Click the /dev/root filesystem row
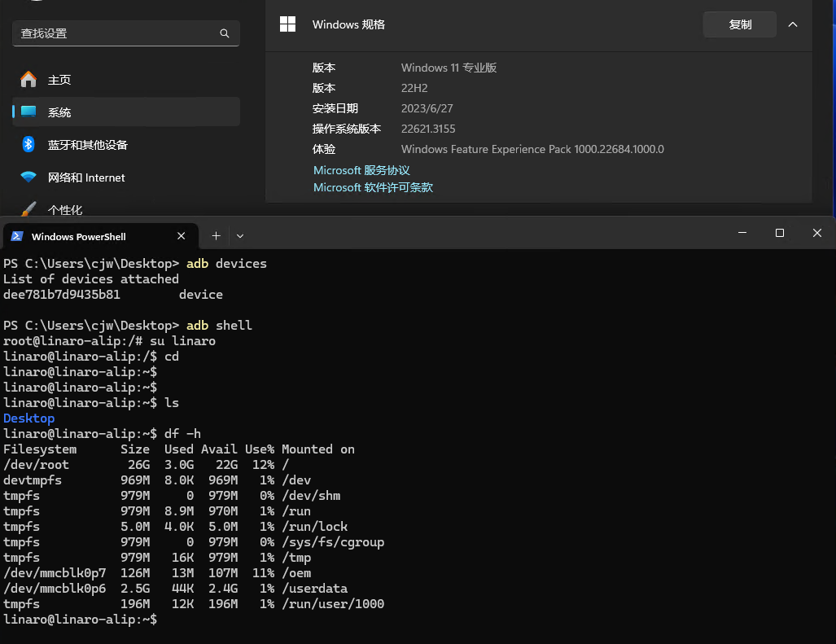The width and height of the screenshot is (836, 644). click(146, 465)
